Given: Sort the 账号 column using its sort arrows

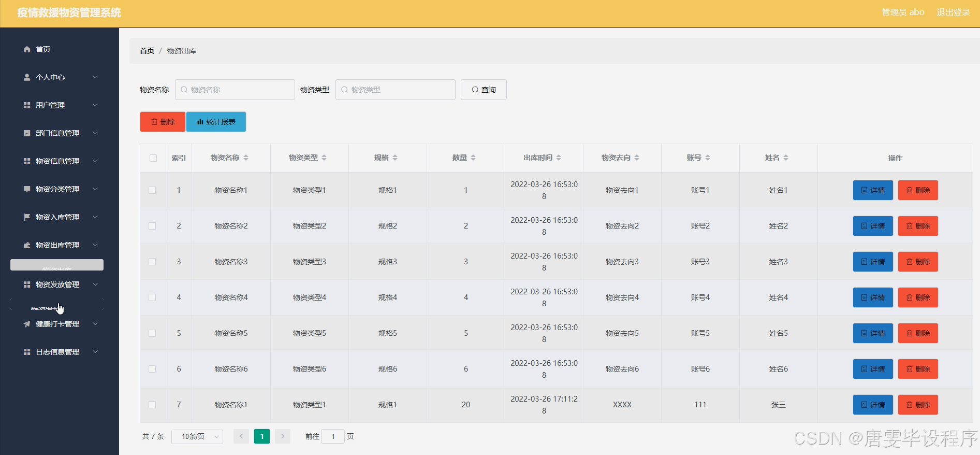Looking at the screenshot, I should [x=708, y=158].
